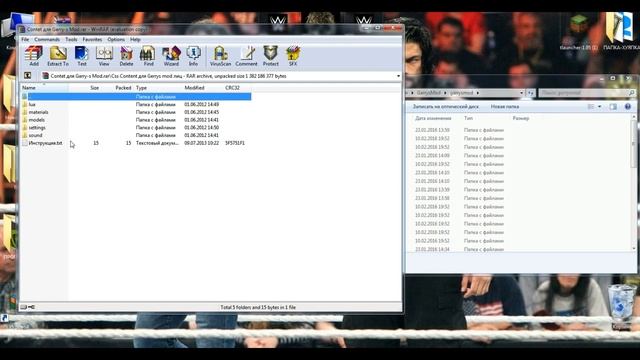
Task: Click the drive icon in WinRAR status bar
Action: click(x=24, y=307)
